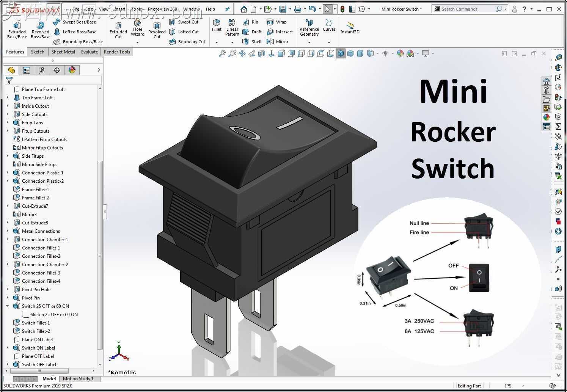Select the Draft tool
The height and width of the screenshot is (392, 567).
click(x=252, y=32)
